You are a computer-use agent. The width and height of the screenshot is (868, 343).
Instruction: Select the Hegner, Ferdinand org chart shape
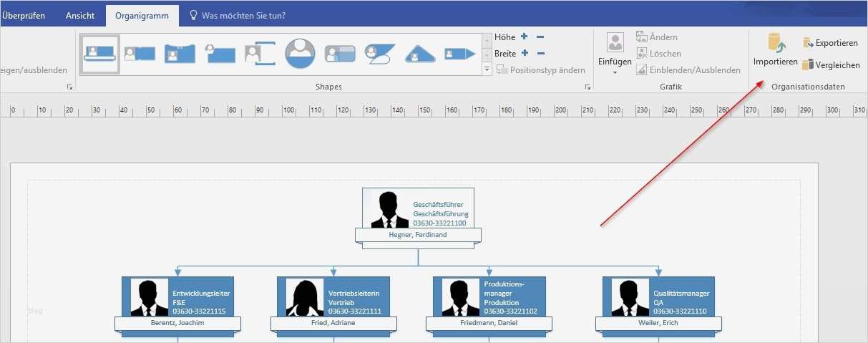[418, 218]
